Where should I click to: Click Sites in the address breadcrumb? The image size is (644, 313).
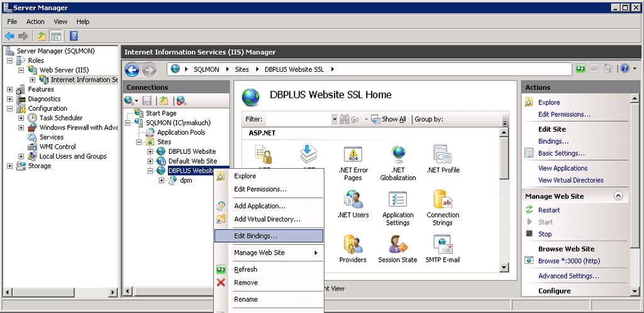pos(242,69)
